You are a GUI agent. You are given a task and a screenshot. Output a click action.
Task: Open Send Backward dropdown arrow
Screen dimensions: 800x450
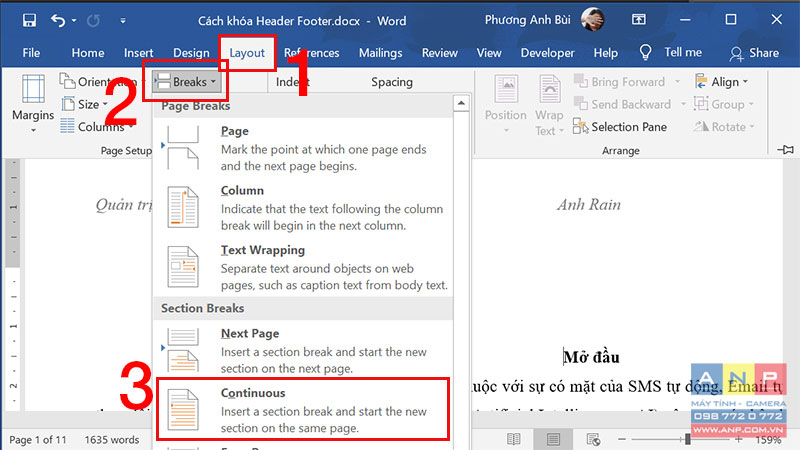coord(683,104)
